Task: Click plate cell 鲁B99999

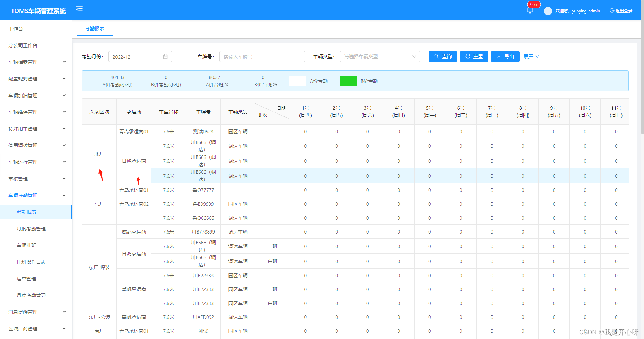Action: point(203,204)
